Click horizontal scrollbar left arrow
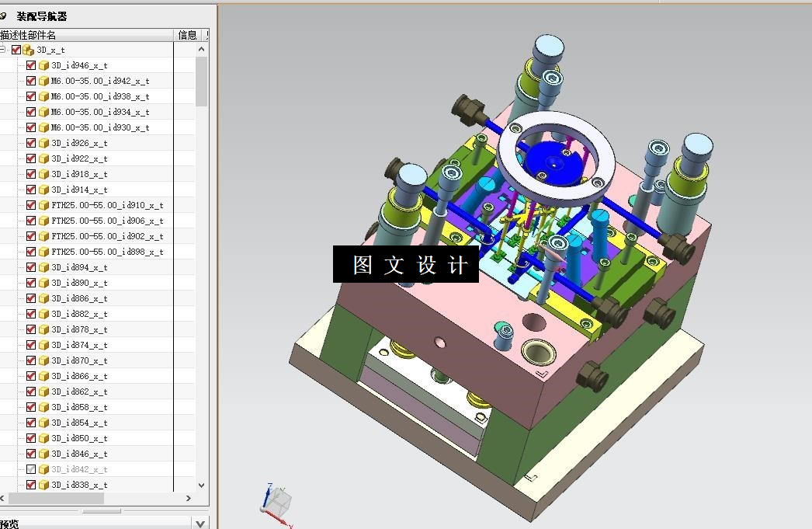This screenshot has height=529, width=812. [2, 498]
